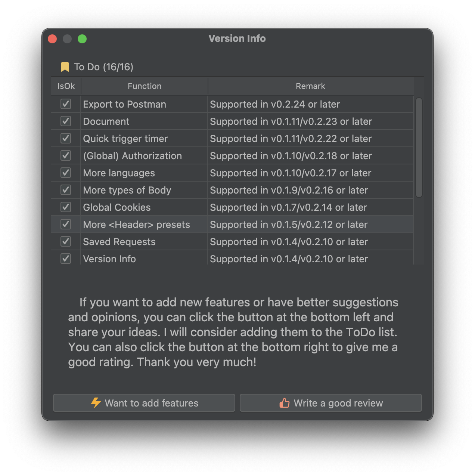Uncheck the More <Header> presets checkbox
475x476 pixels.
[x=65, y=224]
